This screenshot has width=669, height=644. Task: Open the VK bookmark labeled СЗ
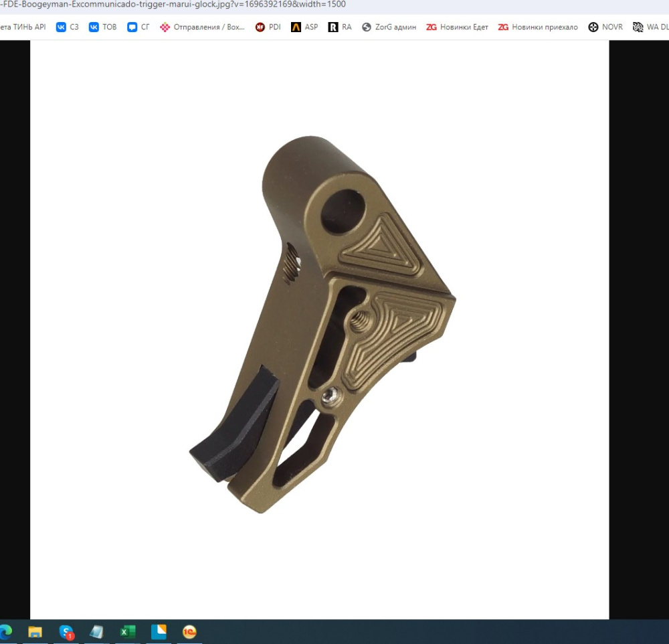coord(68,27)
